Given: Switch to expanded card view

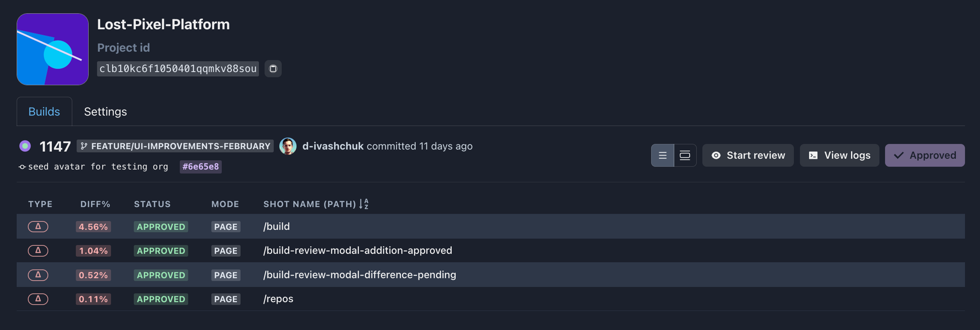Looking at the screenshot, I should [x=685, y=156].
